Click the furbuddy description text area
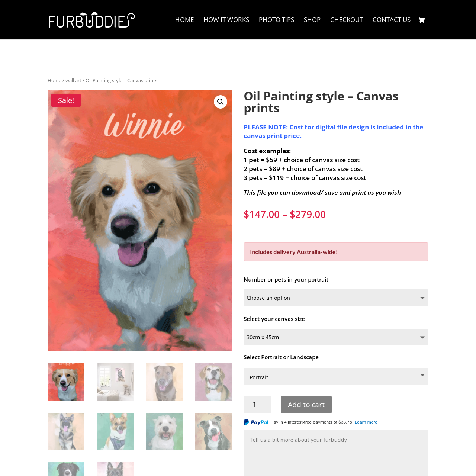 336,453
